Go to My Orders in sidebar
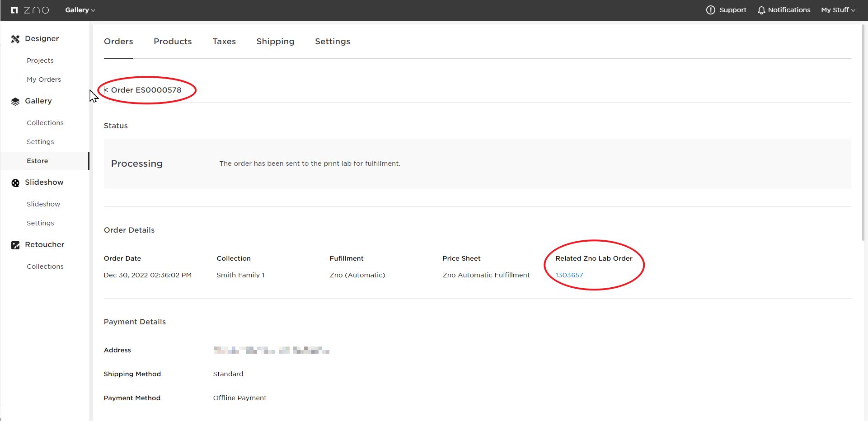This screenshot has width=868, height=421. click(x=44, y=80)
